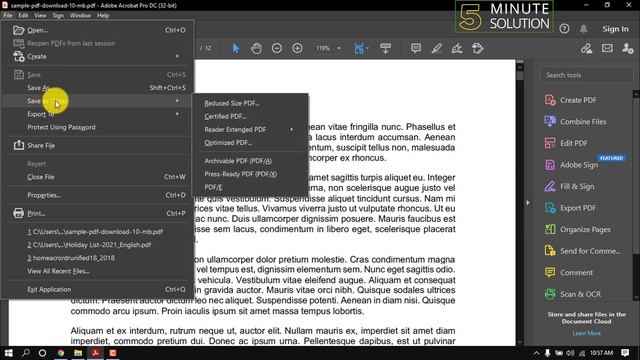Open the Sign document tool icon

point(457,48)
